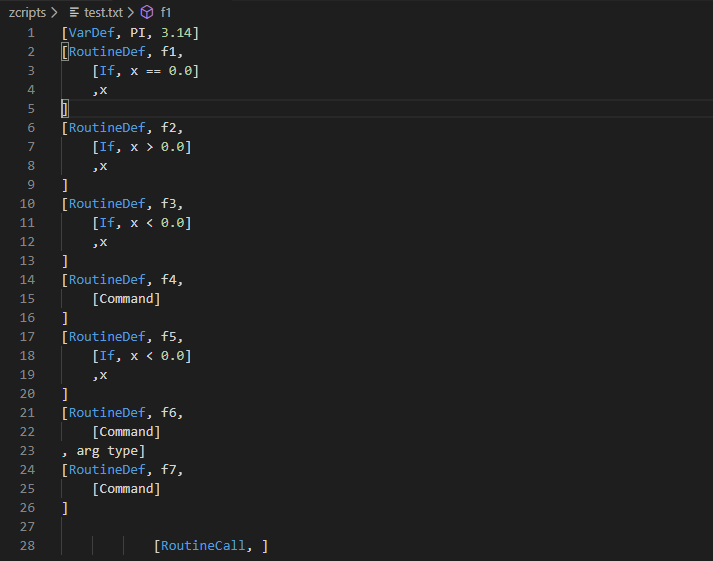Image resolution: width=713 pixels, height=561 pixels.
Task: Click the 'arg type' text on line 23
Action: (107, 451)
